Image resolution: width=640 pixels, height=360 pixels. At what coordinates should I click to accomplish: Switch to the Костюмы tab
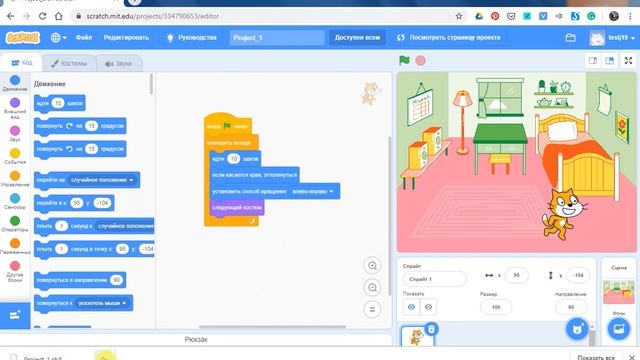69,63
